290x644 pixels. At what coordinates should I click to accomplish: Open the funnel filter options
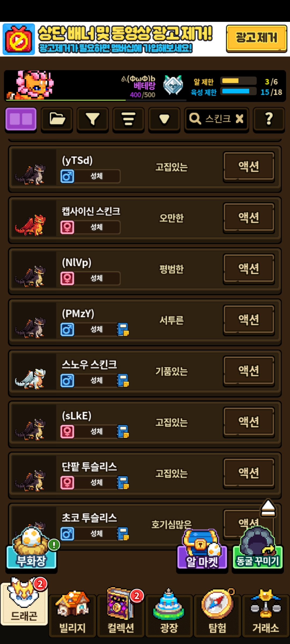point(93,120)
